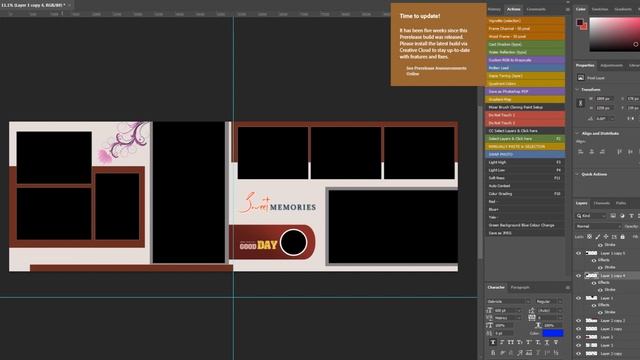Image resolution: width=640 pixels, height=360 pixels.
Task: Hide Layer 1 copy 4
Action: (578, 276)
